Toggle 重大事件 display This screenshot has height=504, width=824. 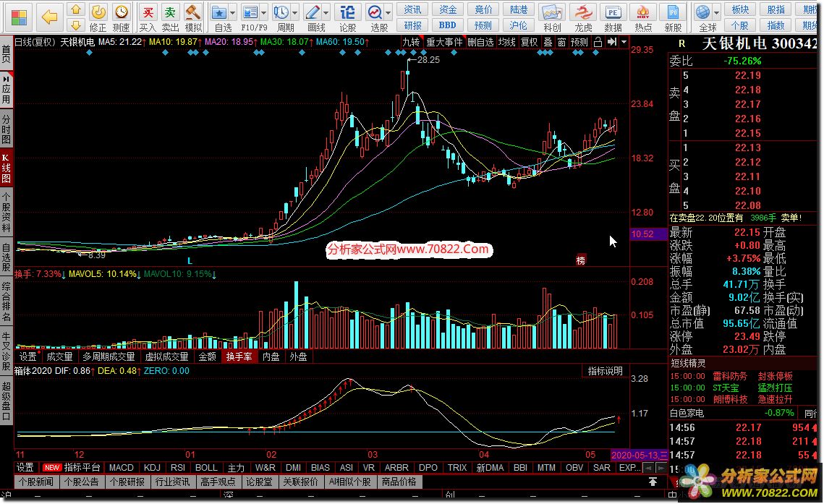tap(444, 42)
